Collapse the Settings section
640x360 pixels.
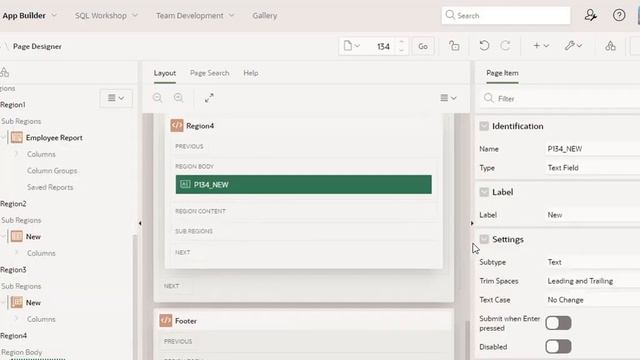click(x=484, y=239)
